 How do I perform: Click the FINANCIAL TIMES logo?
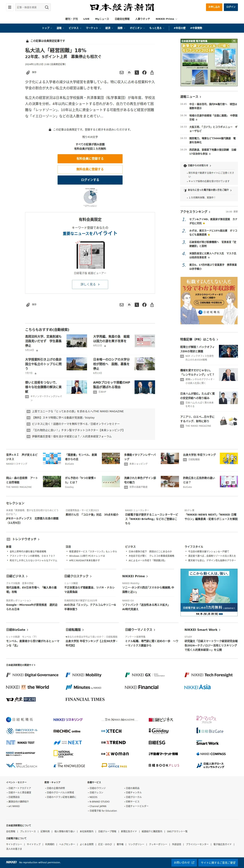pyautogui.click(x=85, y=699)
